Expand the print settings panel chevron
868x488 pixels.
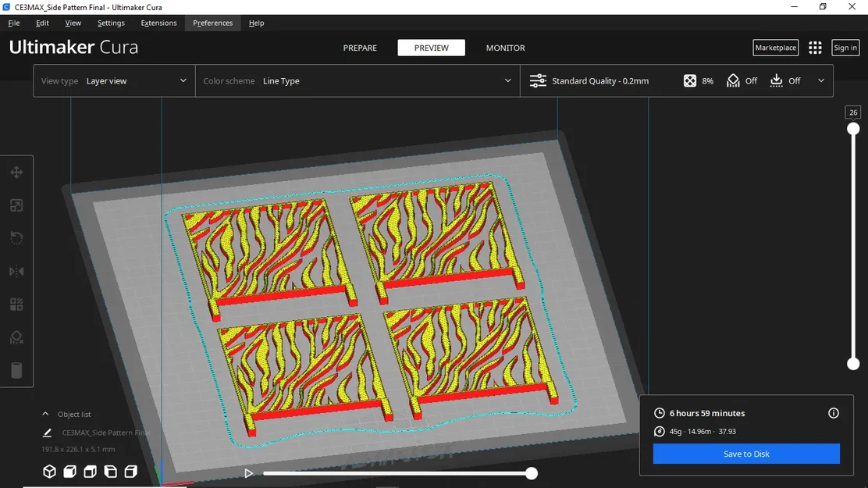(821, 81)
